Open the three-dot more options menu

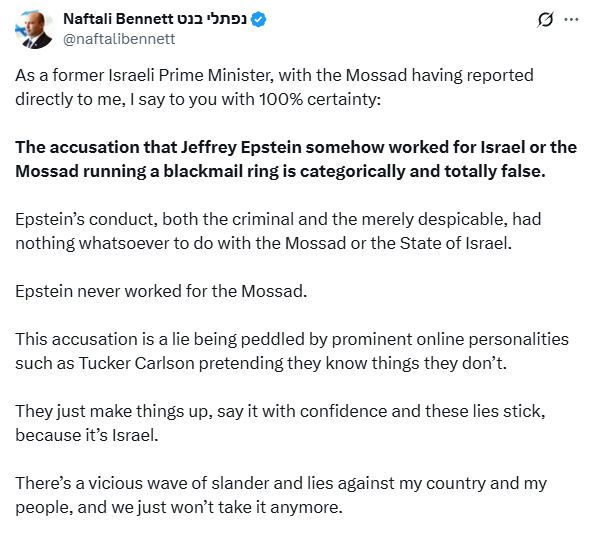click(x=571, y=19)
